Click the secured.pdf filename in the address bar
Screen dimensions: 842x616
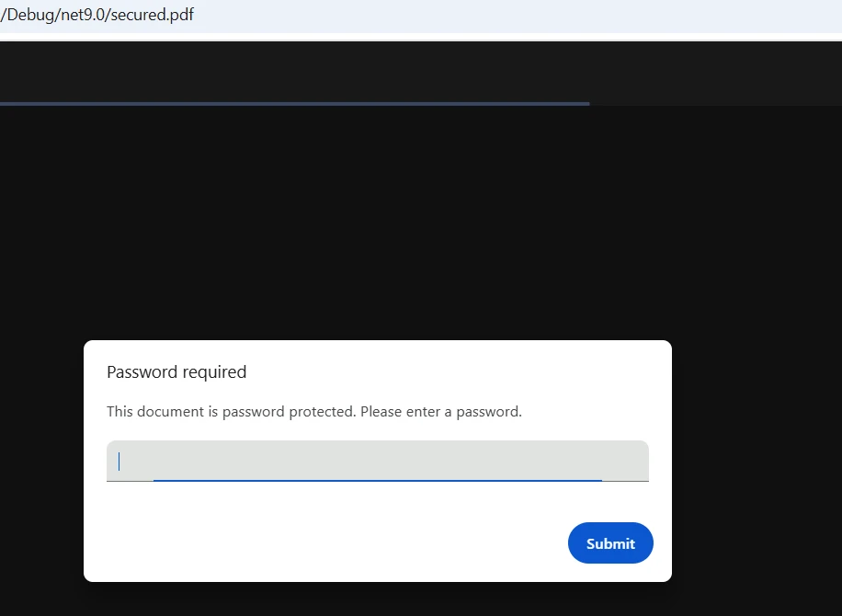click(152, 15)
